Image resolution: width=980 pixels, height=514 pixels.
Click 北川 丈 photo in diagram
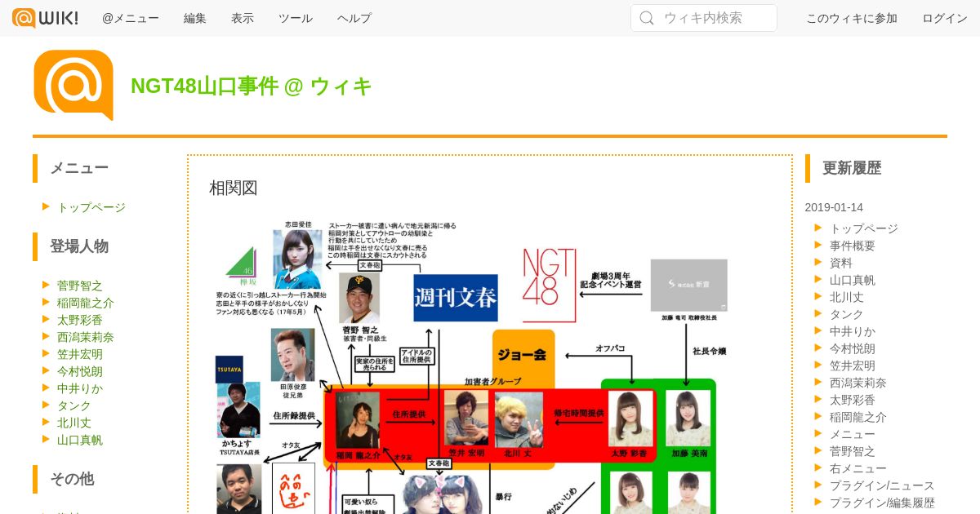519,419
